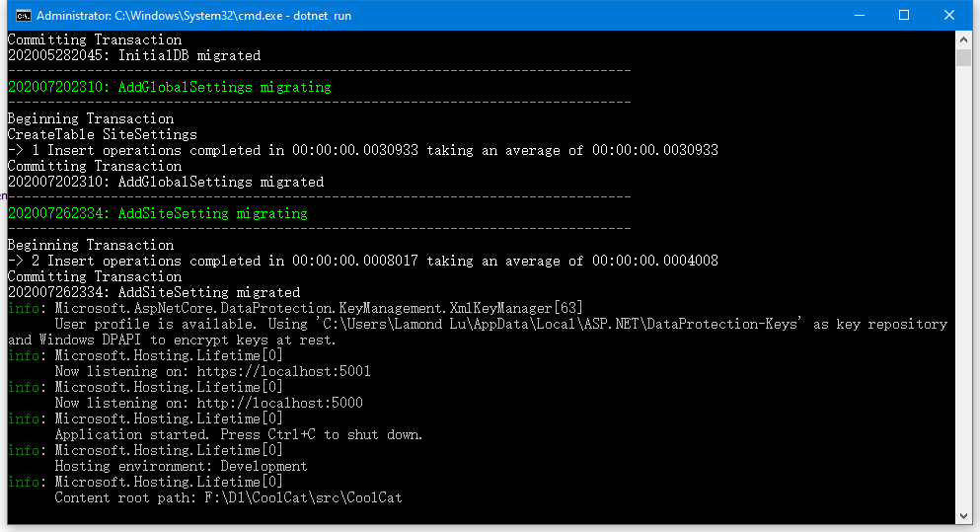This screenshot has height=532, width=980.
Task: Click 'Hosting environment: Development' line
Action: [x=181, y=466]
